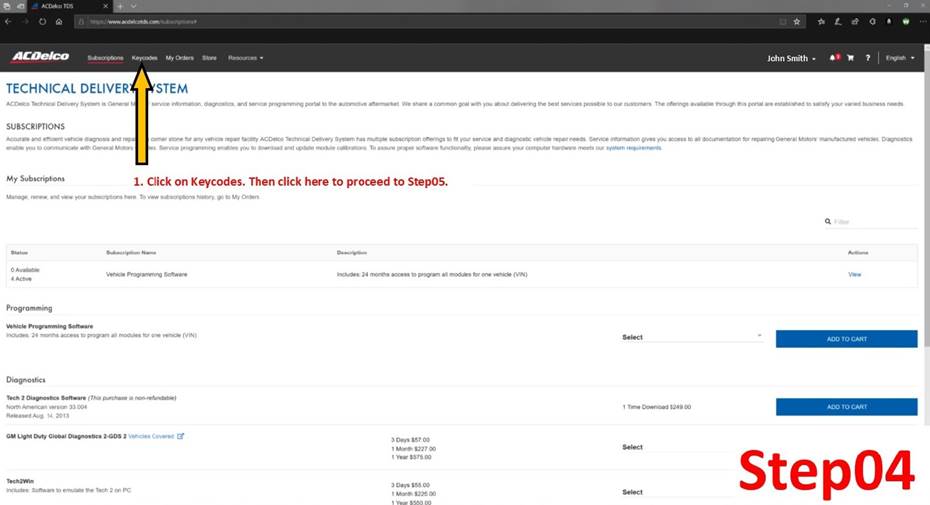Expand the Resources menu
Viewport: 930px width, 505px height.
(246, 58)
